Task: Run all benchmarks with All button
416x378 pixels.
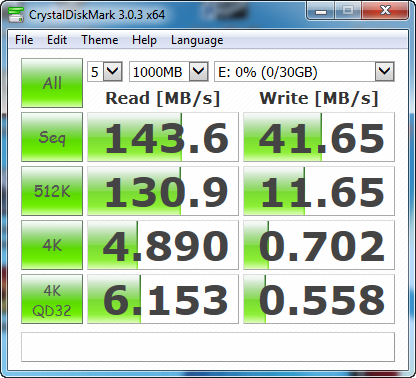Action: (52, 83)
